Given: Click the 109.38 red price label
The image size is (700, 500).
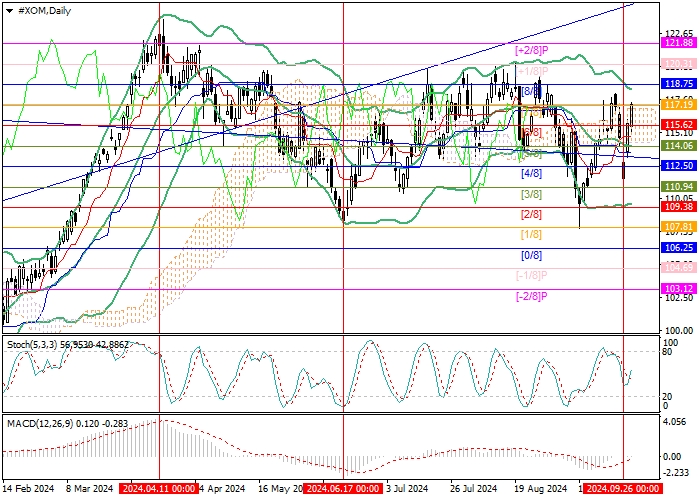Looking at the screenshot, I should 679,206.
